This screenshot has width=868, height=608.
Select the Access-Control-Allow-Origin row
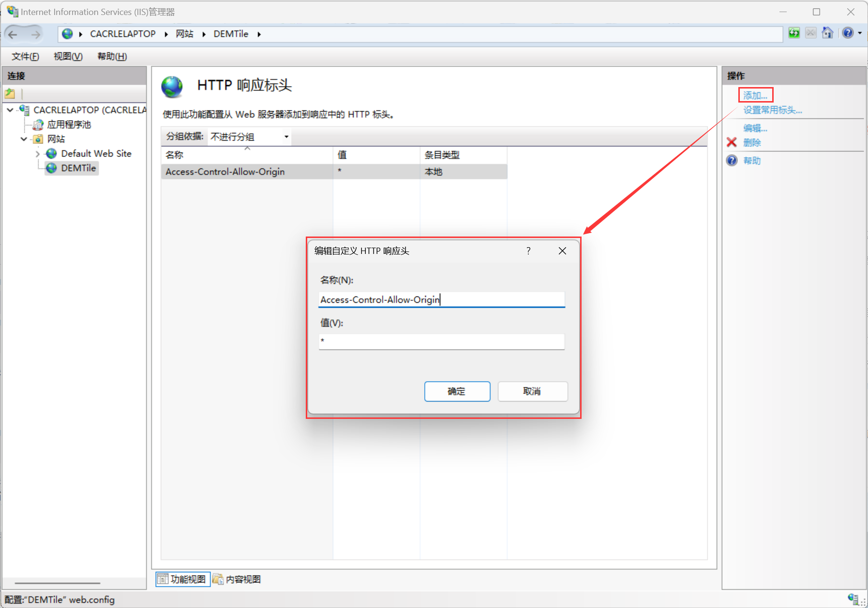point(334,172)
